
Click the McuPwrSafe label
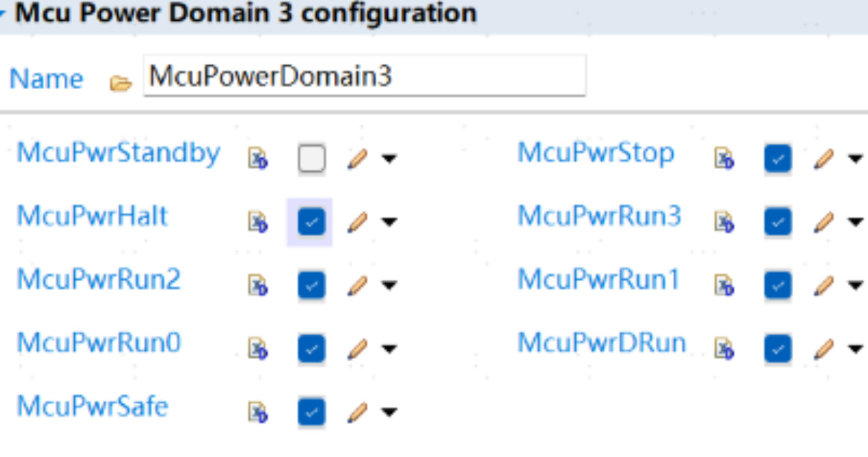pyautogui.click(x=93, y=406)
